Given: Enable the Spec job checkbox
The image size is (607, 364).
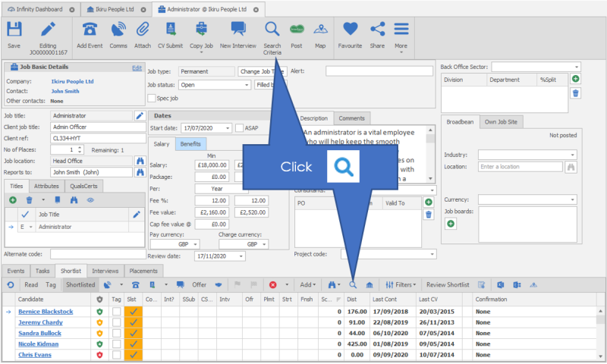Looking at the screenshot, I should click(x=152, y=98).
